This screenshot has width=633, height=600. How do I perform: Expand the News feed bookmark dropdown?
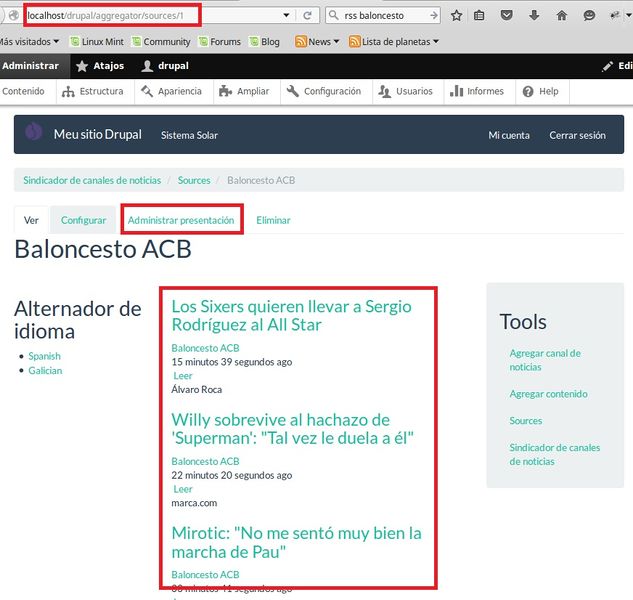(x=336, y=41)
